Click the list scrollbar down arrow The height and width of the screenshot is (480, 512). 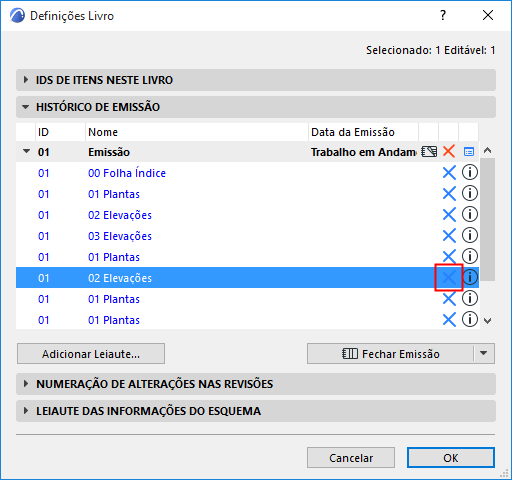pyautogui.click(x=488, y=321)
